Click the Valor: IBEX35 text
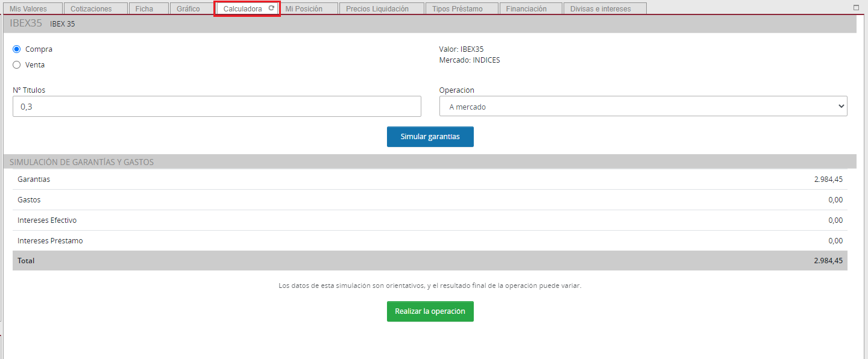Image resolution: width=868 pixels, height=359 pixels. tap(461, 49)
